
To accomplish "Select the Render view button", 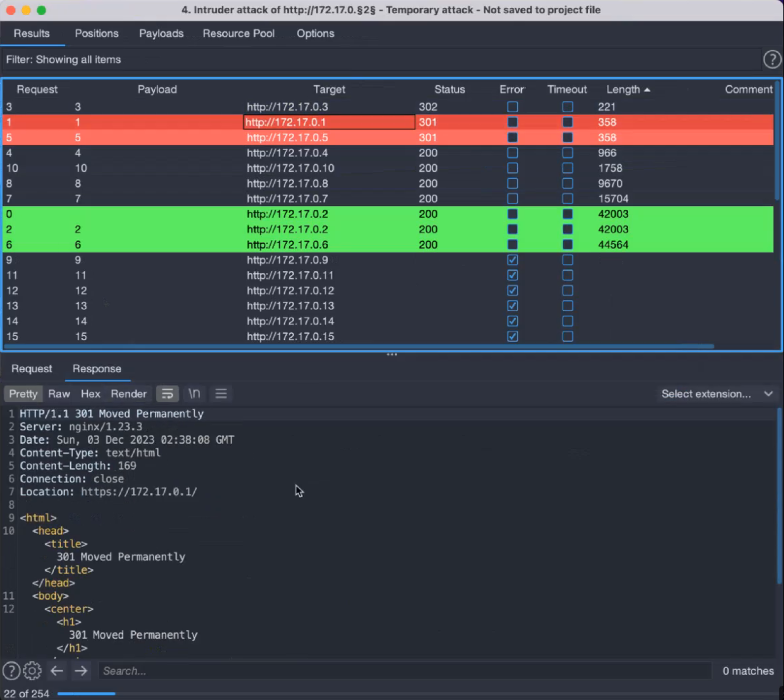I will (x=129, y=394).
